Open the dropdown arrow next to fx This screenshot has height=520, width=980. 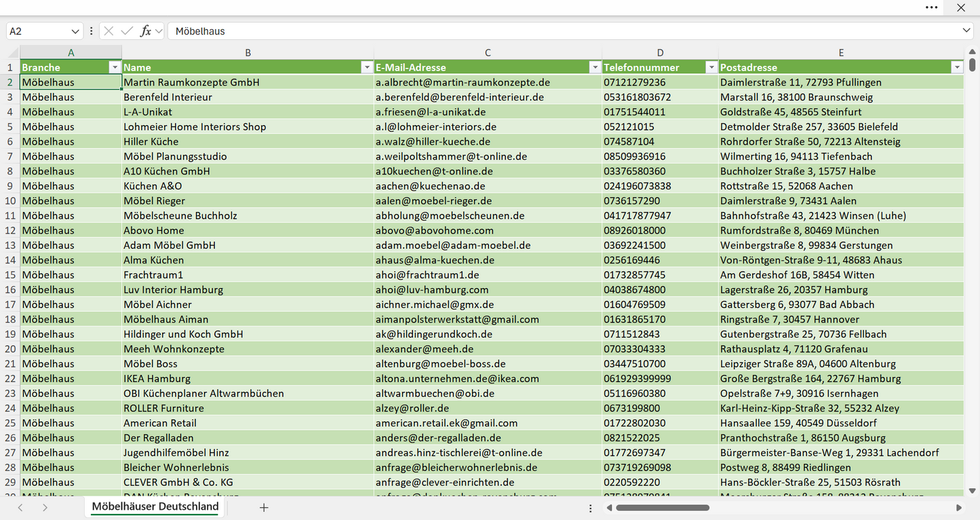[159, 31]
